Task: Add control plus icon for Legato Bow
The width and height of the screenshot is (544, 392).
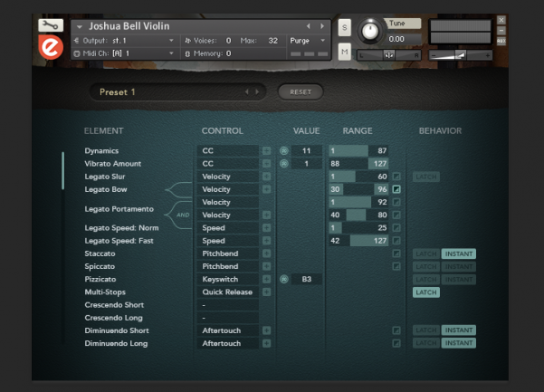Action: (266, 189)
